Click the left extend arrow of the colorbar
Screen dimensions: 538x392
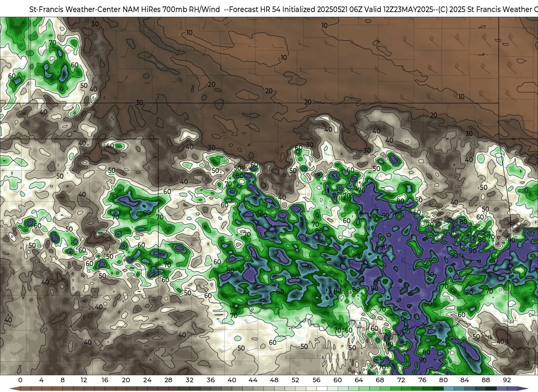click(15, 389)
